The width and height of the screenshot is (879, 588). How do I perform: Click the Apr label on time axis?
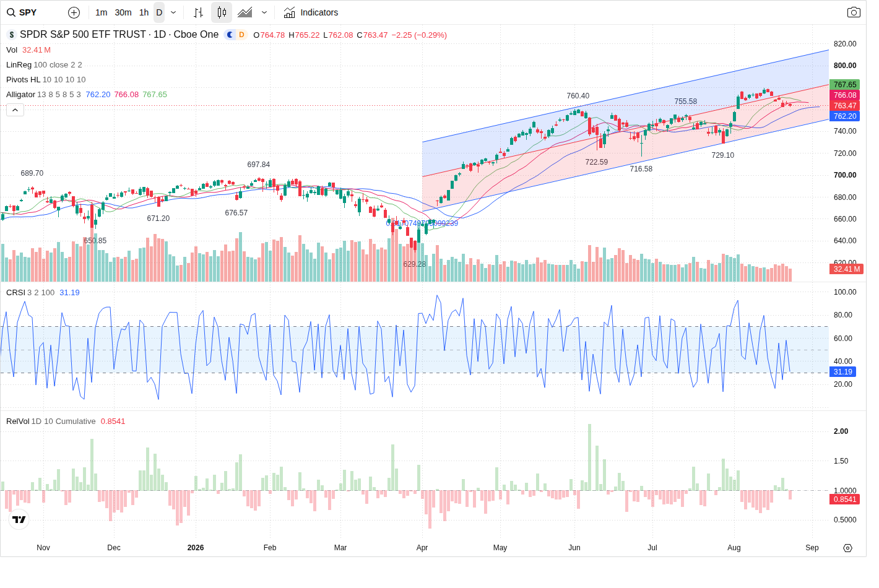(x=422, y=548)
